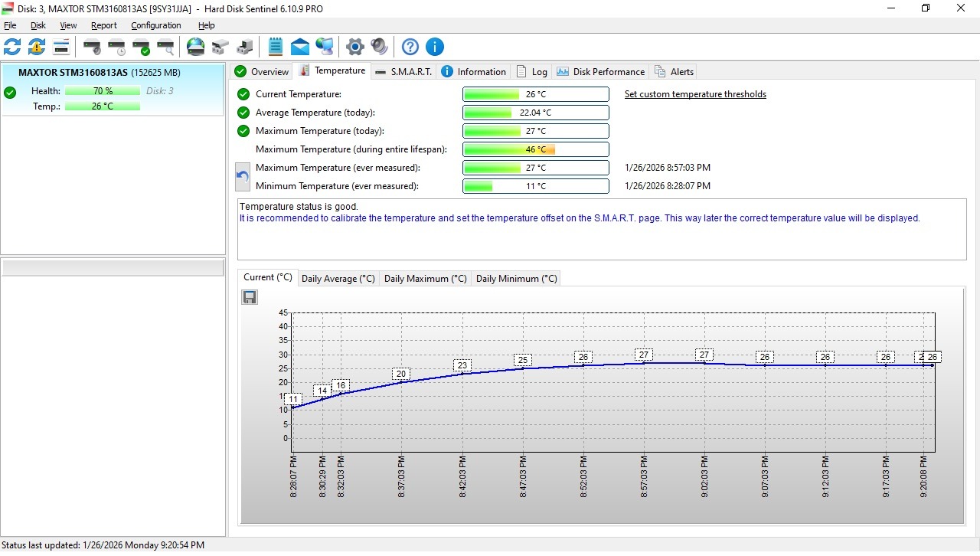Click the blue notepad report icon

276,47
